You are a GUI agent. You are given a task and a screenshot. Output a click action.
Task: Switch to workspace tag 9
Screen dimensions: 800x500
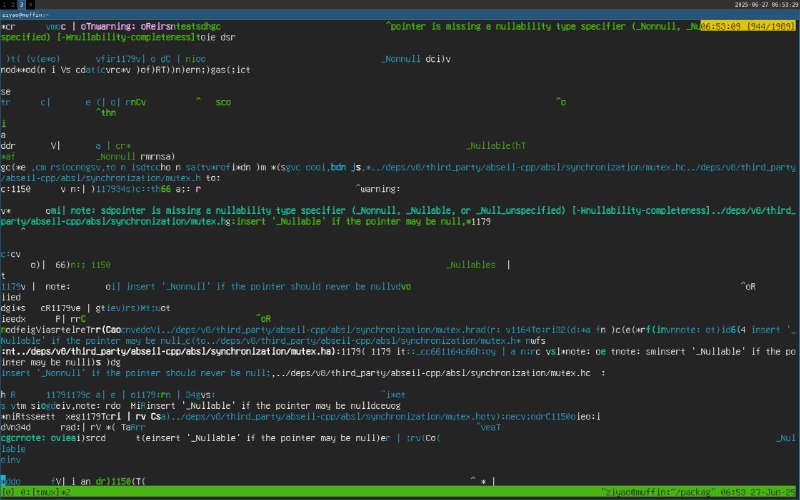[30, 5]
